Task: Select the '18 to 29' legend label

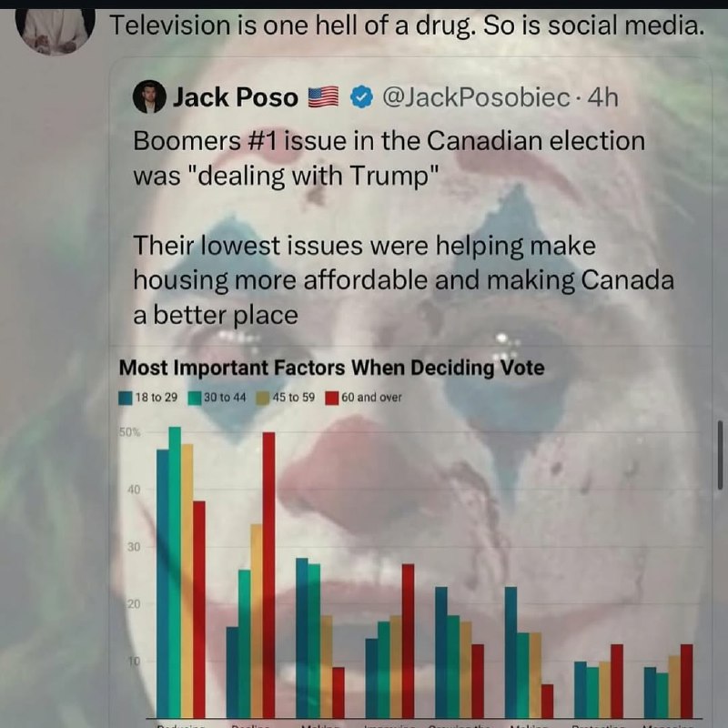Action: click(157, 398)
